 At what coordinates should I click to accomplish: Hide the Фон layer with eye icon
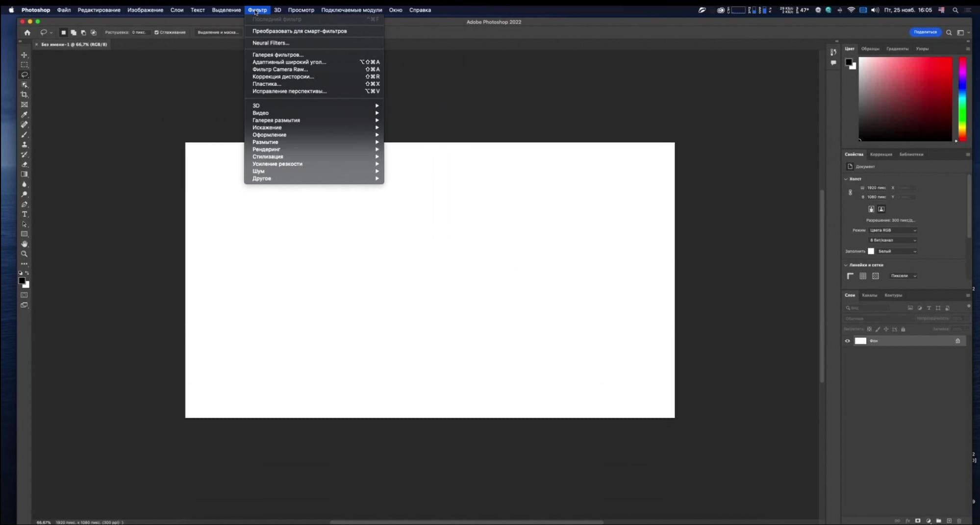point(847,341)
